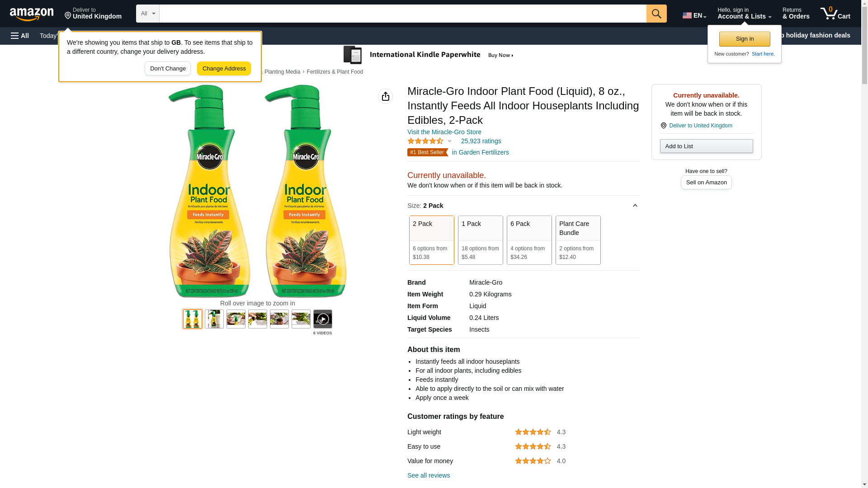Select the 6 Pack size option
The image size is (868, 488).
click(529, 240)
